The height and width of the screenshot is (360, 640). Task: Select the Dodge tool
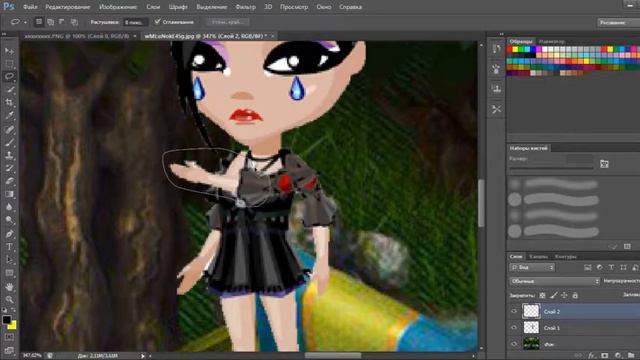[x=9, y=220]
